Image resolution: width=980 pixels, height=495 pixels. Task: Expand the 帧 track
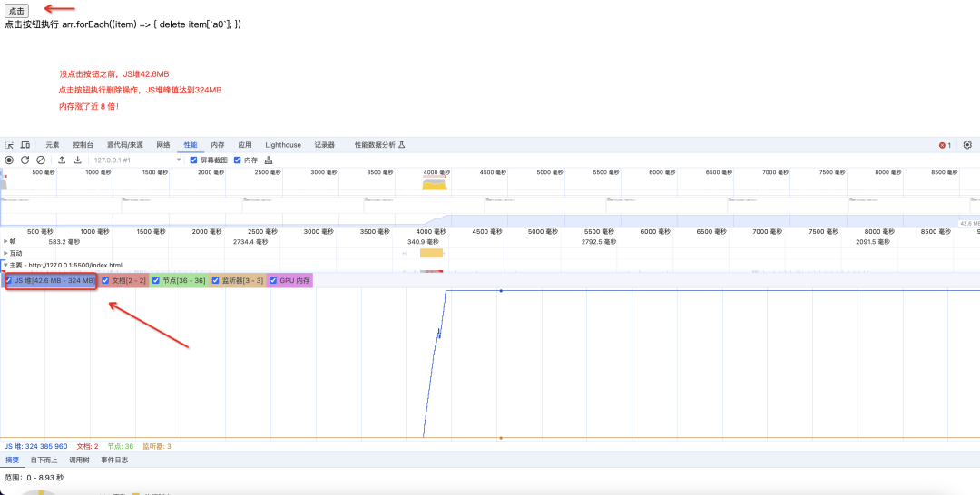(6, 241)
